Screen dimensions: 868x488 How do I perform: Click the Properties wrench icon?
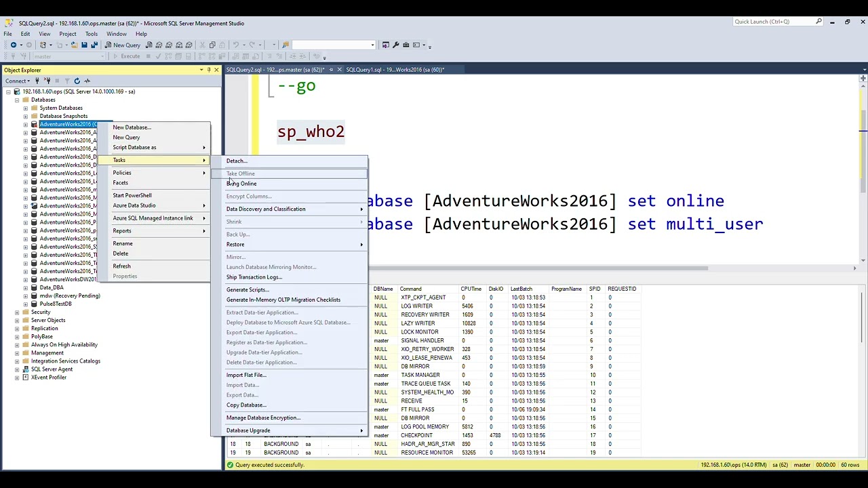395,45
